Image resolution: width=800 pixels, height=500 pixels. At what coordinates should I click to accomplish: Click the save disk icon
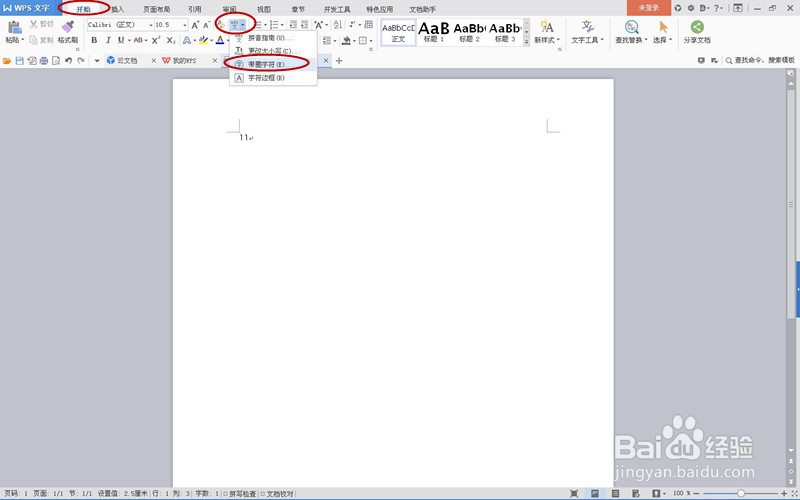[x=19, y=61]
